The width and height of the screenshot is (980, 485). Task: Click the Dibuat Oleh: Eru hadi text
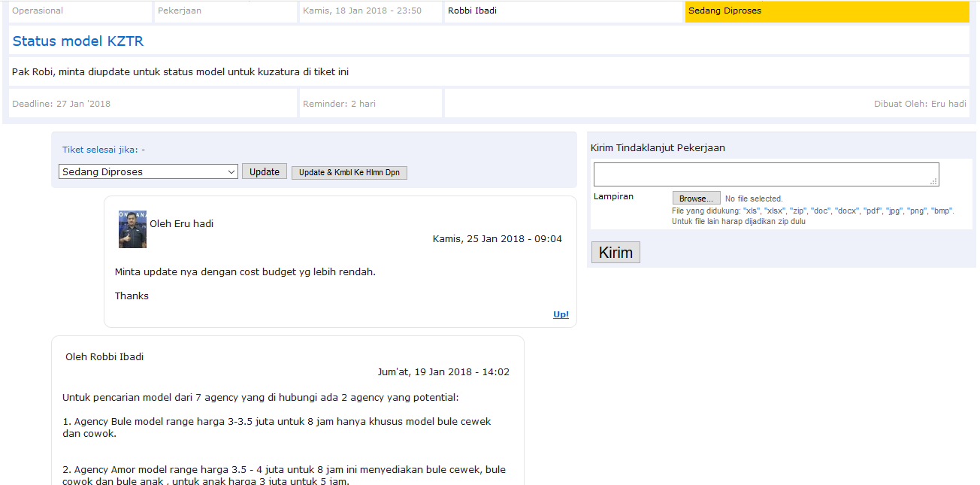[x=919, y=104]
